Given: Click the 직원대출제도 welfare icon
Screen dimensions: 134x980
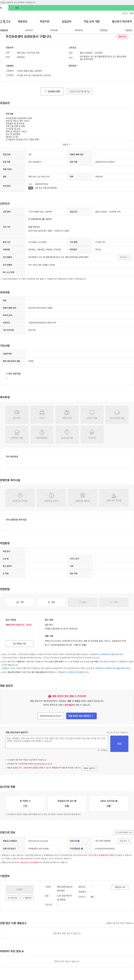Looking at the screenshot, I should point(42,435).
